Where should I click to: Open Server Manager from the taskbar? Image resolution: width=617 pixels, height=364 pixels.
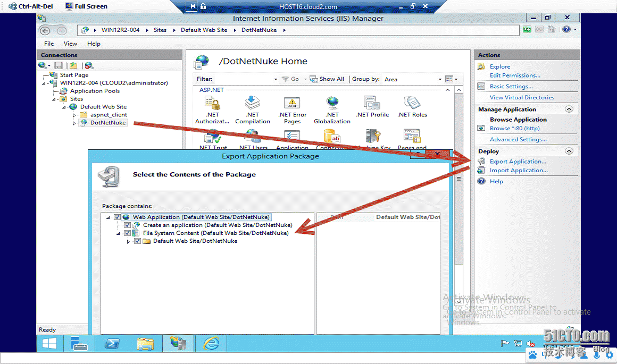coord(79,344)
